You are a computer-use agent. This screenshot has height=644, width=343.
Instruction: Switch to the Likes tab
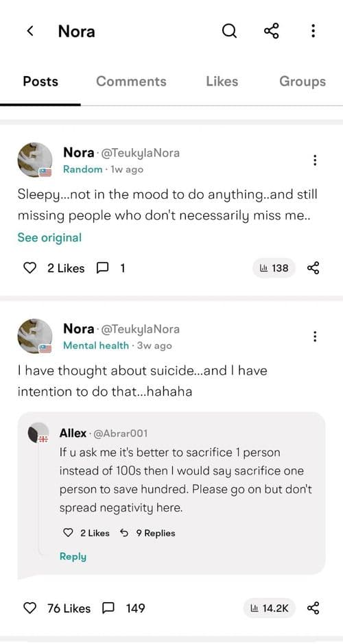pyautogui.click(x=222, y=82)
